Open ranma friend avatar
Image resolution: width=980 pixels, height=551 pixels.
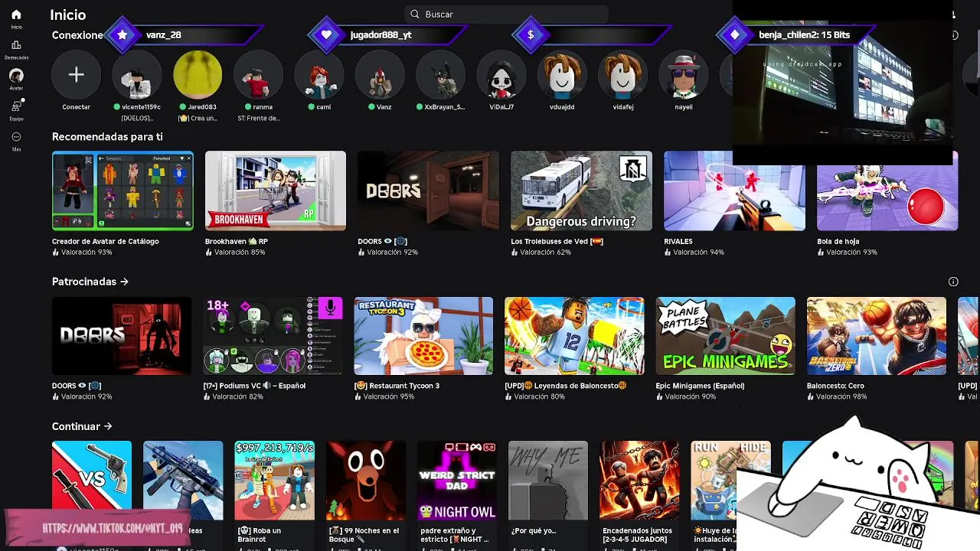[x=258, y=75]
